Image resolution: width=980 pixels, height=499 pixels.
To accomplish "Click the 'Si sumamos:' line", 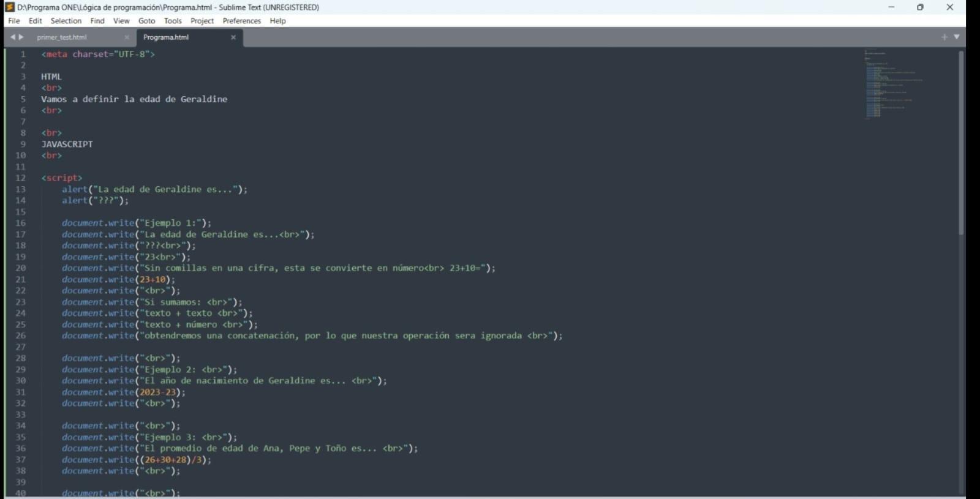I will pos(152,302).
